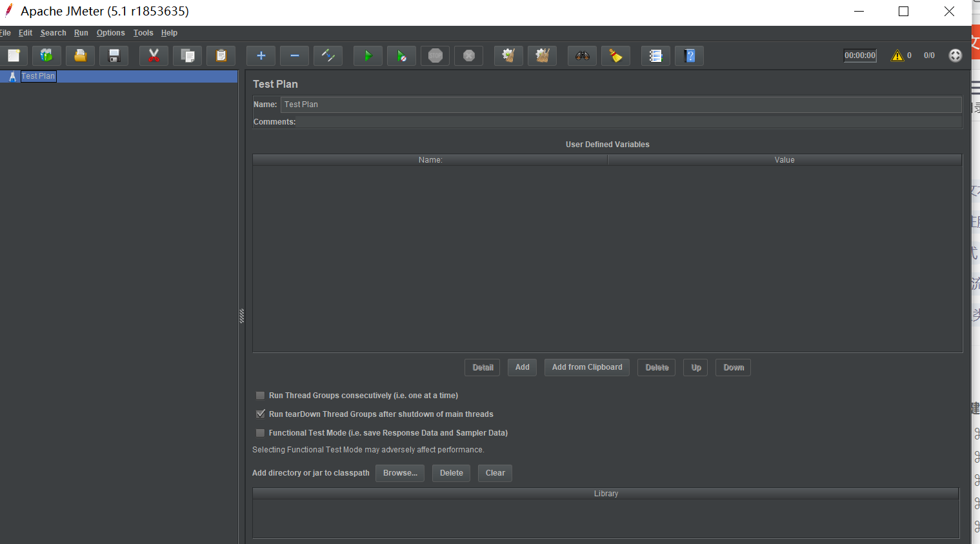Click the 0/0 thread count text
This screenshot has height=544, width=980.
pos(929,55)
